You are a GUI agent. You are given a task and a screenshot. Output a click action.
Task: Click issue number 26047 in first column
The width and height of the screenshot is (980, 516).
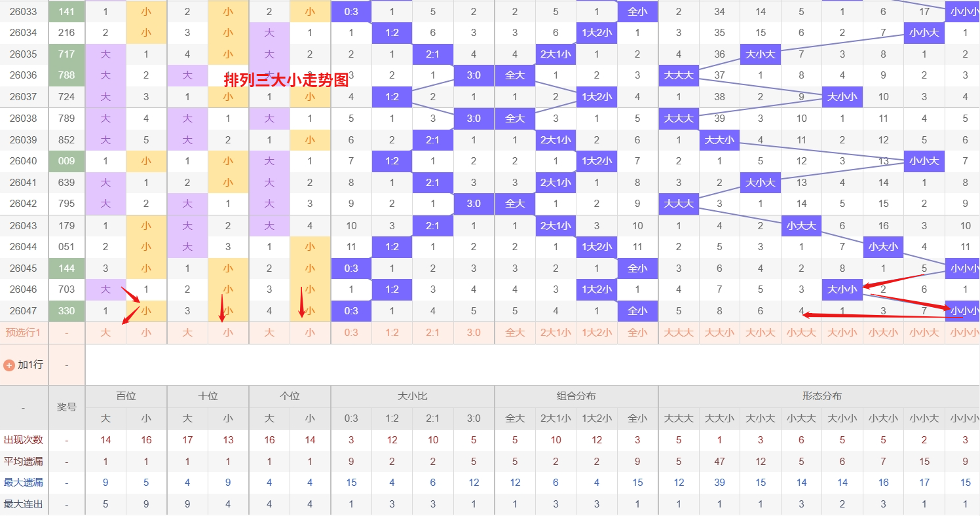coord(24,311)
